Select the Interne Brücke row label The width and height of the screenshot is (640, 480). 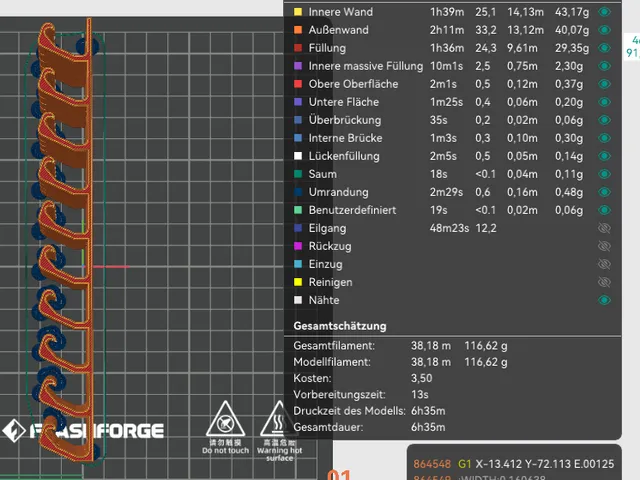point(345,138)
